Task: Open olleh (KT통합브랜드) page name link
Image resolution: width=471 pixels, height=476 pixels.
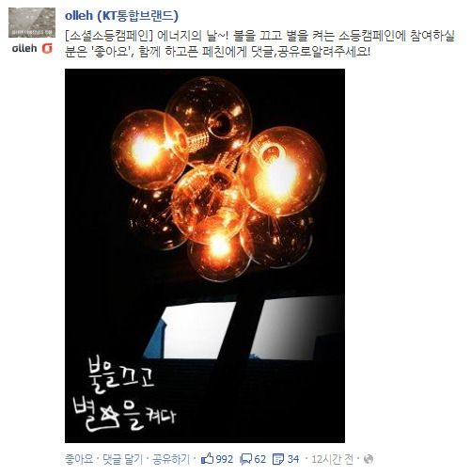Action: click(x=121, y=16)
